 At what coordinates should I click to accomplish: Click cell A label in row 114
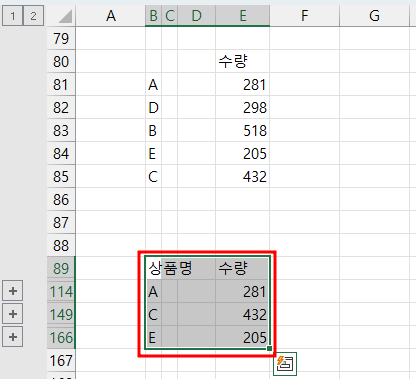coord(154,291)
